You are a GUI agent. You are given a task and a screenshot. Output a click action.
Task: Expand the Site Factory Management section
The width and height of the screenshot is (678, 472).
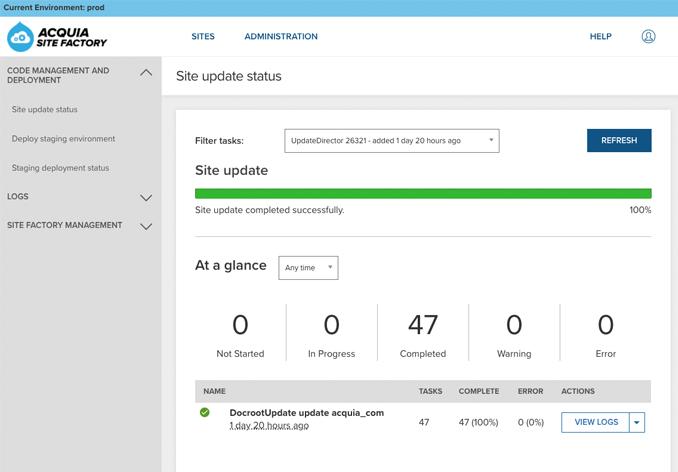[146, 226]
